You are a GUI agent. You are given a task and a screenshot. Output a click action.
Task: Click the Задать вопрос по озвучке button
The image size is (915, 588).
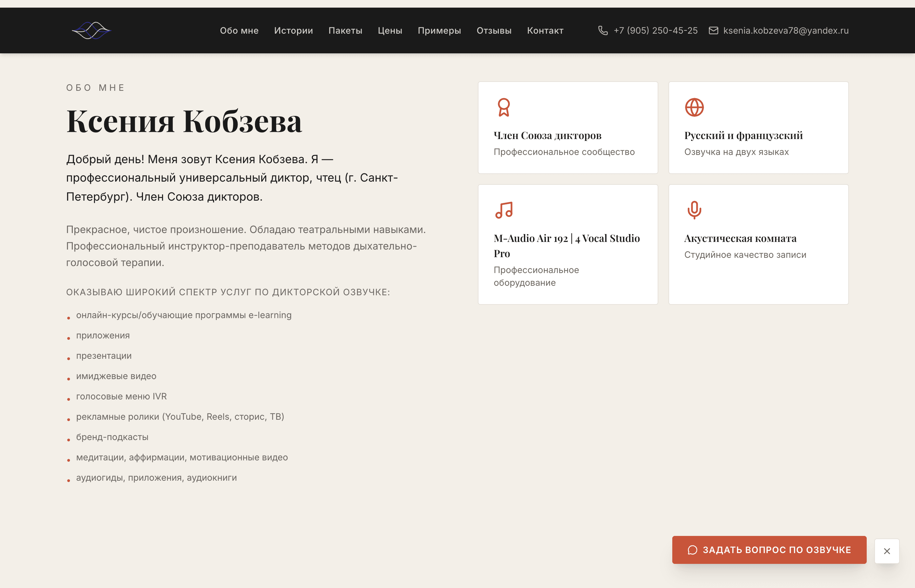click(x=769, y=550)
